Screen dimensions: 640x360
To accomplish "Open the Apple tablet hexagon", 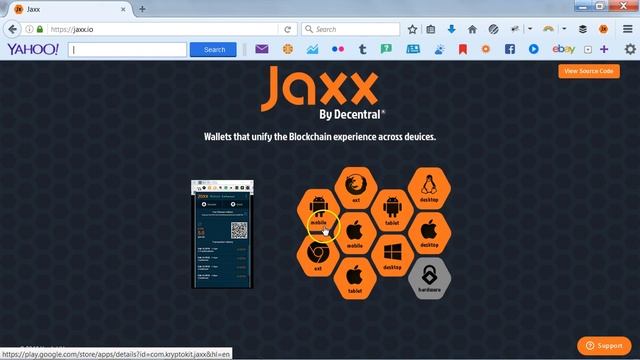I will [355, 278].
